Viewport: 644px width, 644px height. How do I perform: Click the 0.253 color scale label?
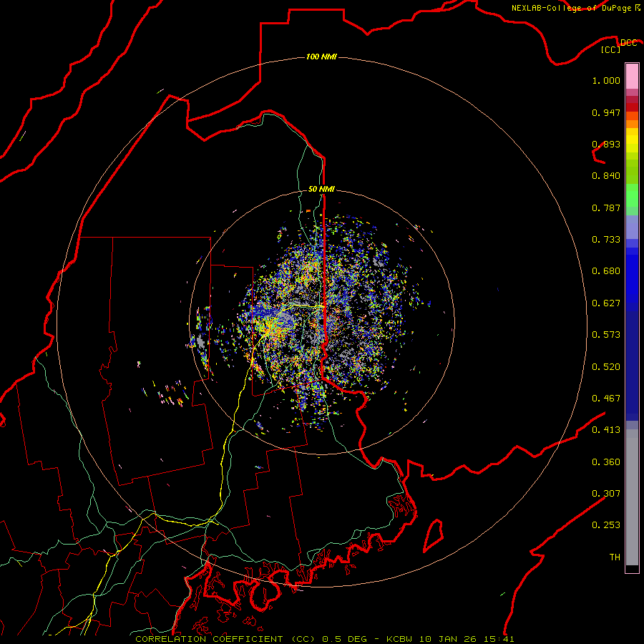(x=606, y=525)
